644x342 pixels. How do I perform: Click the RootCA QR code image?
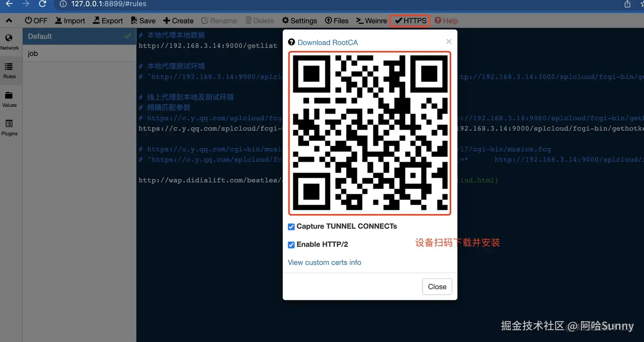tap(370, 133)
